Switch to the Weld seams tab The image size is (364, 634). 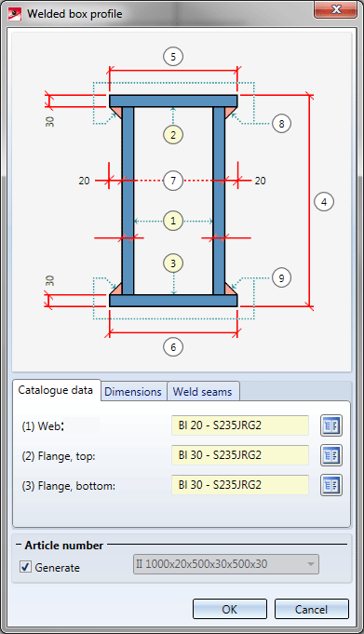[203, 391]
